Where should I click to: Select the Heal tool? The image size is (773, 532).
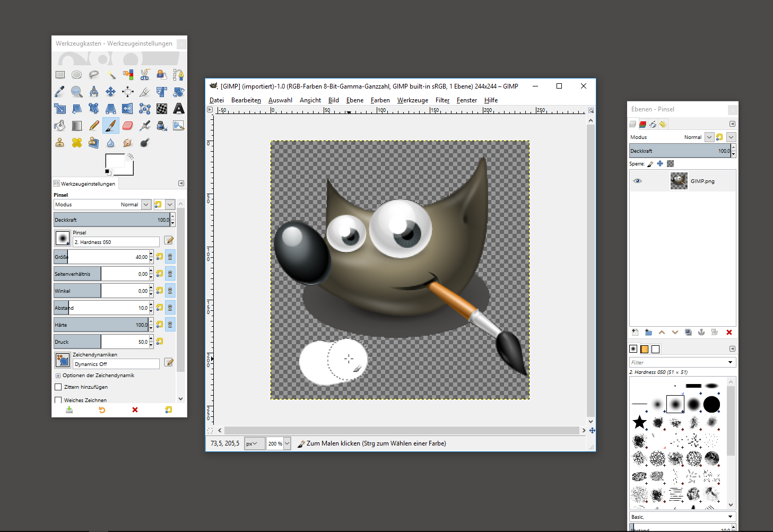point(77,143)
